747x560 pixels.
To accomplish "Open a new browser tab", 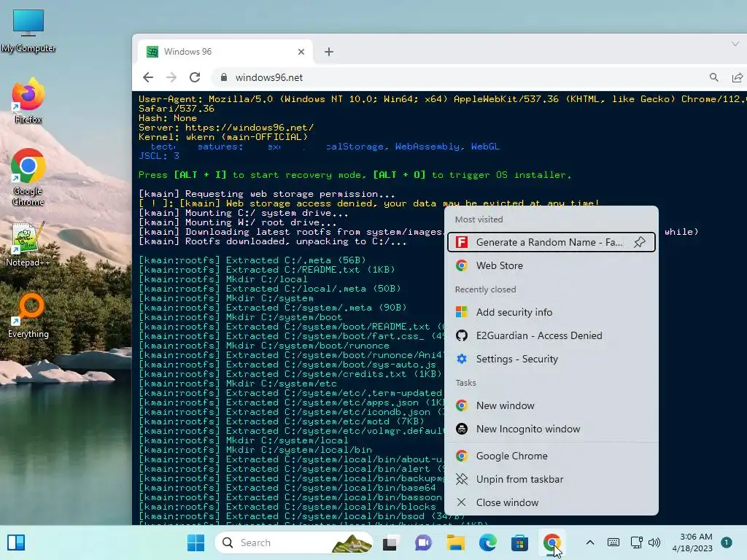I will pyautogui.click(x=329, y=52).
